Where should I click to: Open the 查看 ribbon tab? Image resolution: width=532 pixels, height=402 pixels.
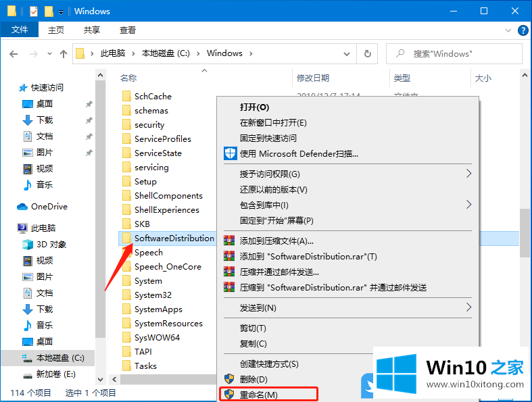pos(128,30)
